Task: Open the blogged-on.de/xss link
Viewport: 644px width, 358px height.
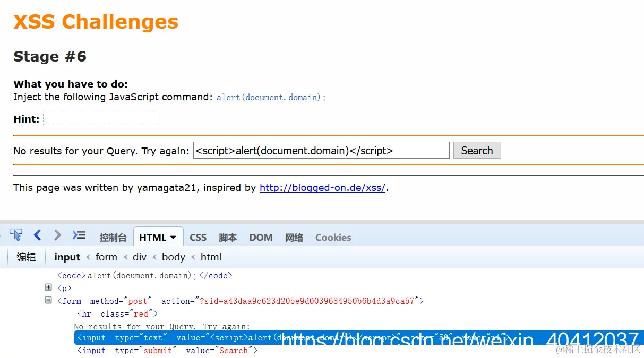Action: pos(322,187)
